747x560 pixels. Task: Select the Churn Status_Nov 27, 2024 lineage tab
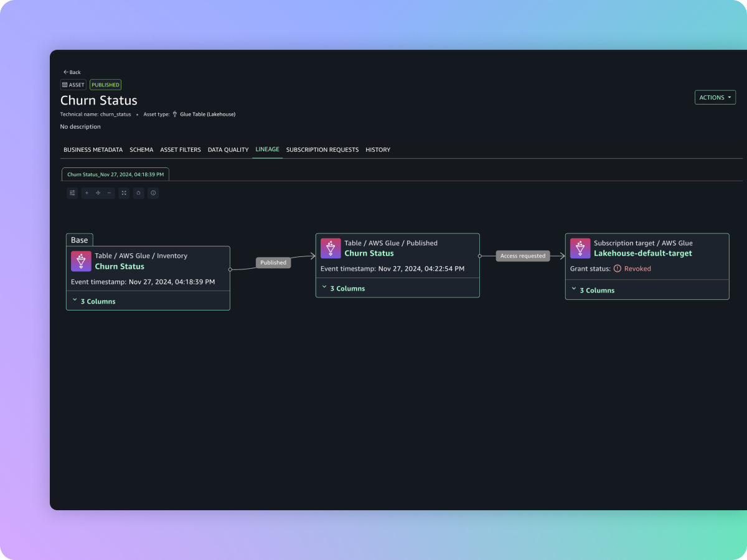point(115,175)
